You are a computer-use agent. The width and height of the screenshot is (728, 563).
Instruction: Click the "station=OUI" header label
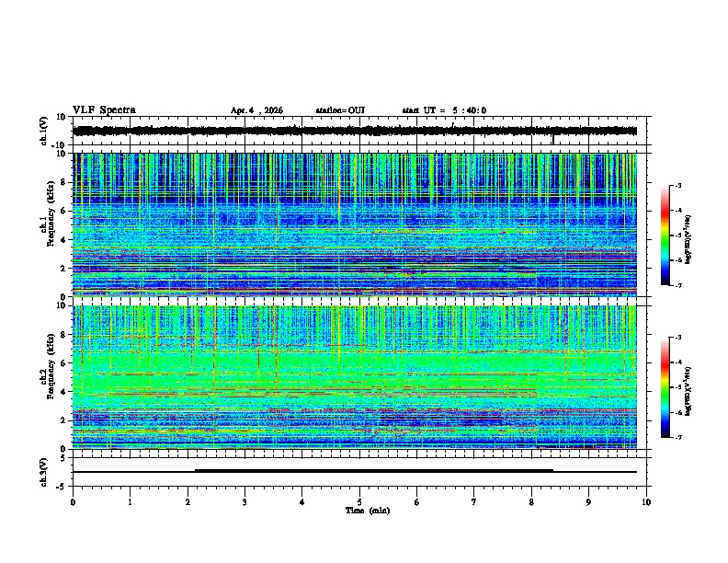[340, 110]
